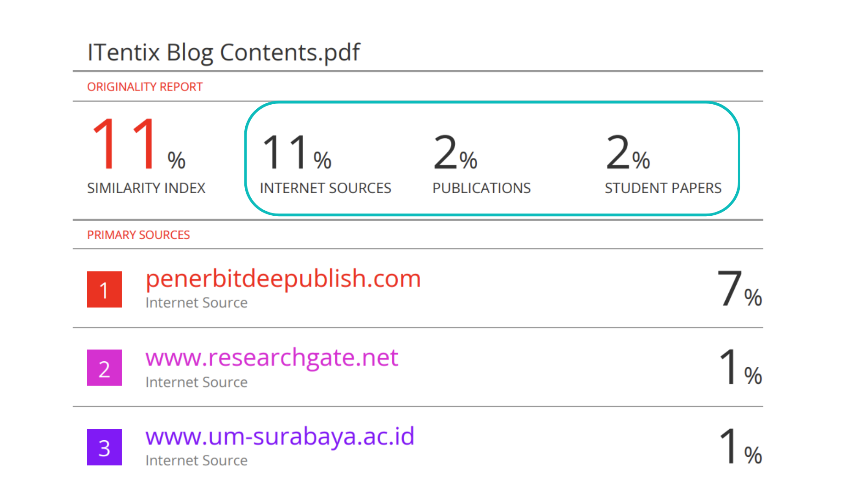Click the PRIMARY SOURCES heading
Viewport: 868px width, 488px height.
pyautogui.click(x=138, y=235)
